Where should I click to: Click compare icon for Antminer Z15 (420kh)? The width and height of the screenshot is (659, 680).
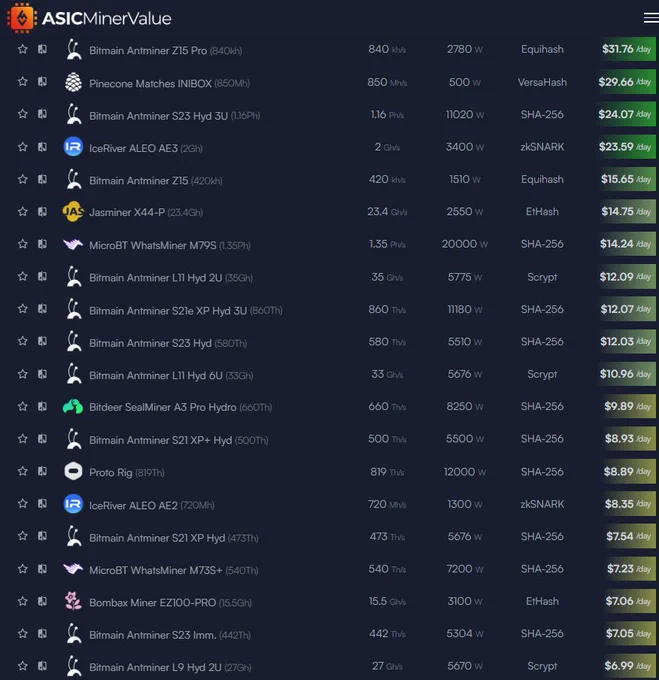[x=42, y=179]
